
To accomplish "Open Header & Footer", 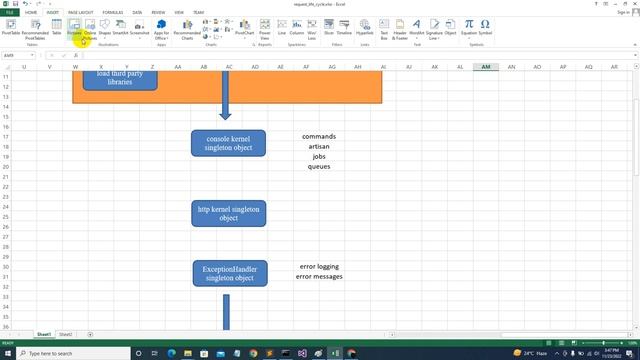I will pos(400,29).
